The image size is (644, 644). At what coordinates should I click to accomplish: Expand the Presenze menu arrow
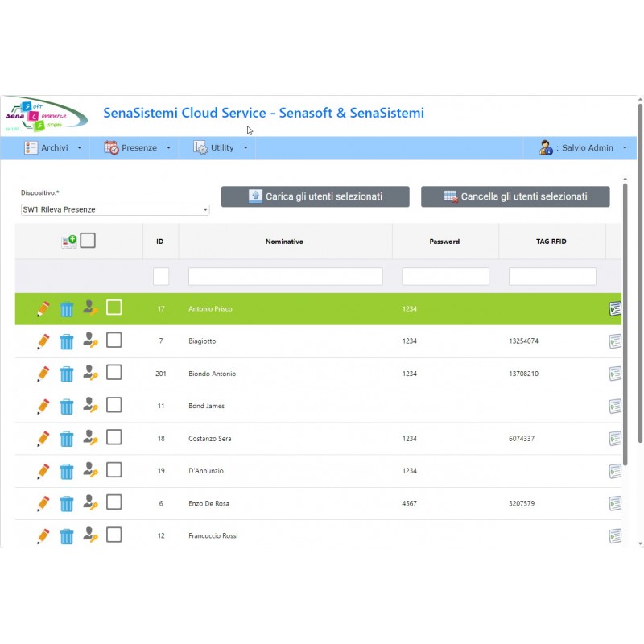168,148
